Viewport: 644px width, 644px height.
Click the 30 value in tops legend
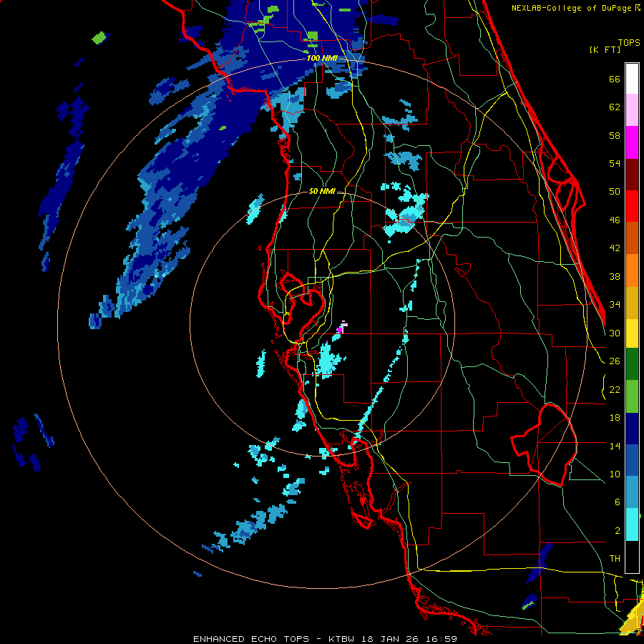click(x=615, y=333)
